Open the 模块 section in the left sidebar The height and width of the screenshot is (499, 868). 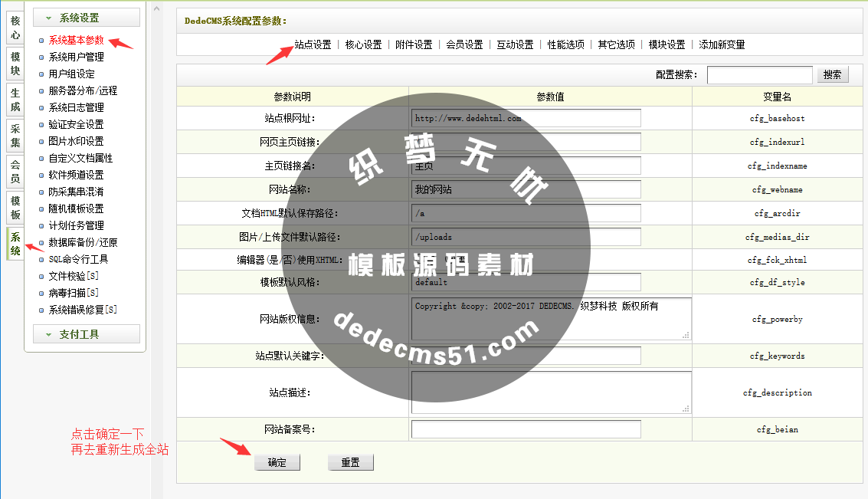click(15, 61)
